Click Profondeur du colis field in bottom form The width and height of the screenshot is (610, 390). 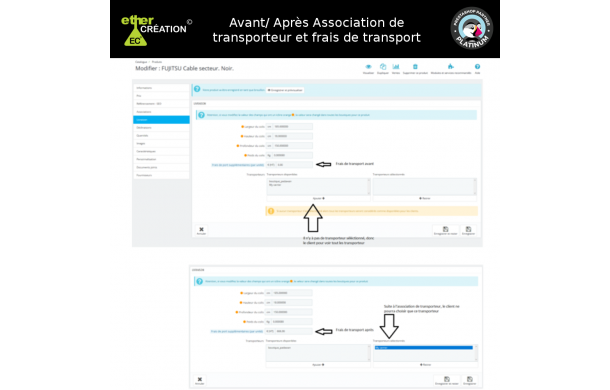pyautogui.click(x=292, y=312)
